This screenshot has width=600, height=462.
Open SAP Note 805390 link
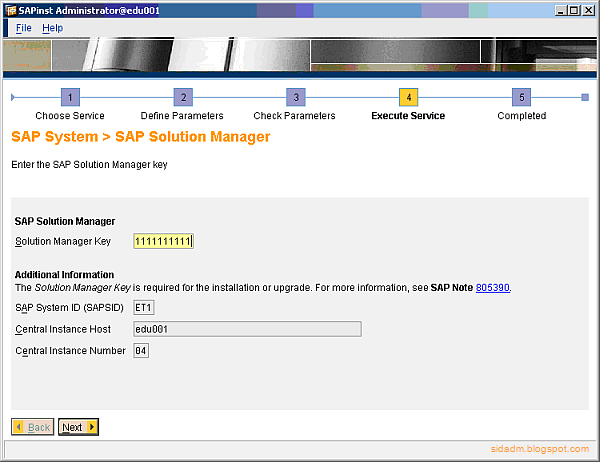point(492,287)
